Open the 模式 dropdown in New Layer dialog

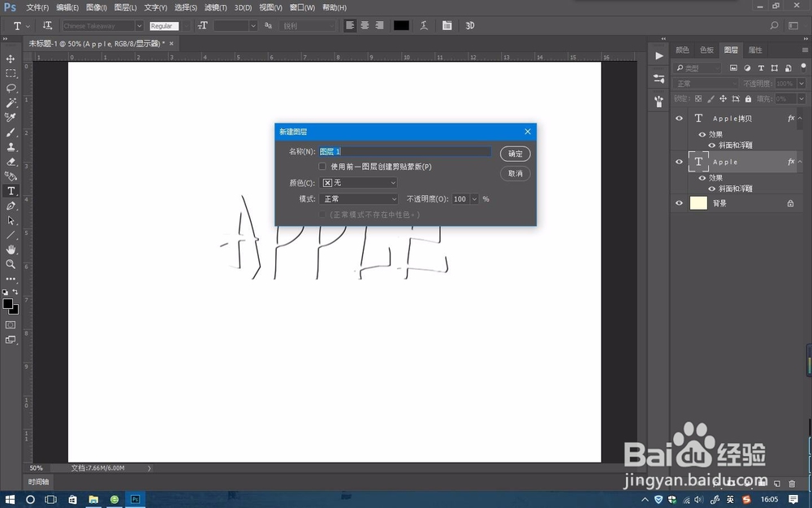[358, 198]
